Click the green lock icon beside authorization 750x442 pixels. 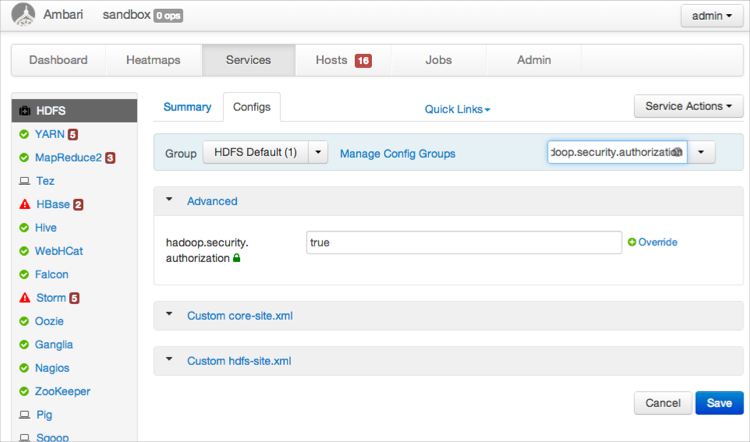click(x=237, y=259)
